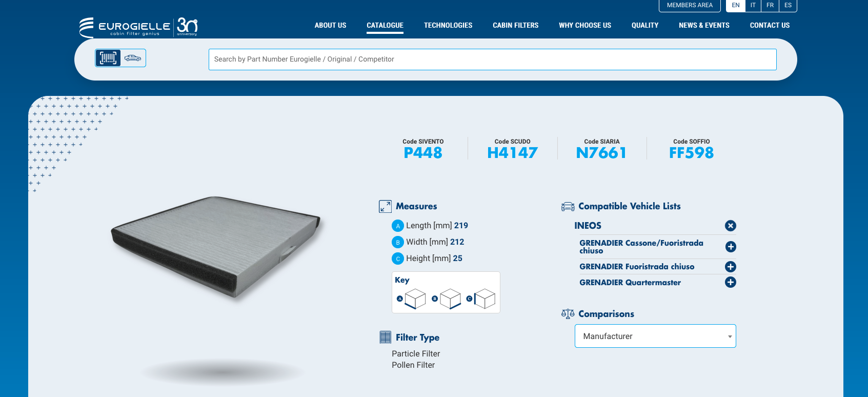Click the SOFFIO code FF598

tap(691, 153)
